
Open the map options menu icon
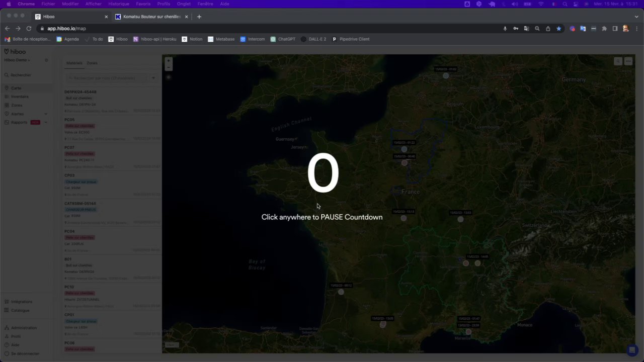[628, 61]
